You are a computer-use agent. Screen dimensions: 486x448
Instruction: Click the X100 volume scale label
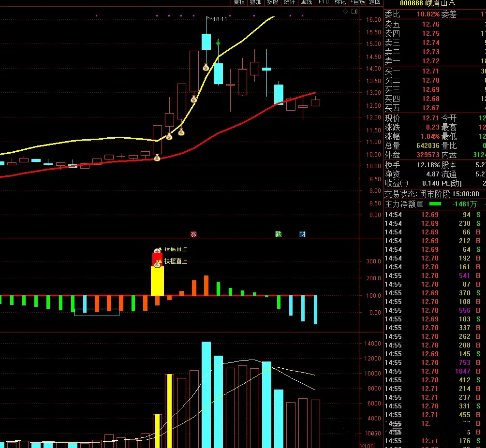[x=367, y=445]
